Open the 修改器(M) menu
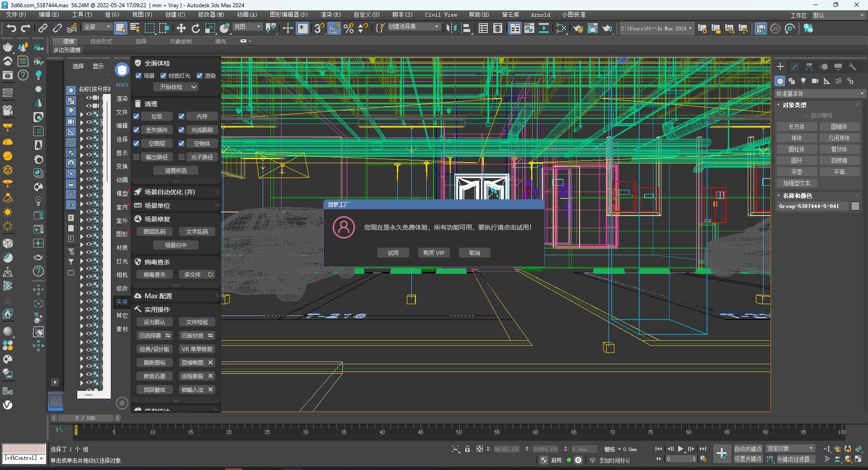This screenshot has height=470, width=868. pos(211,14)
